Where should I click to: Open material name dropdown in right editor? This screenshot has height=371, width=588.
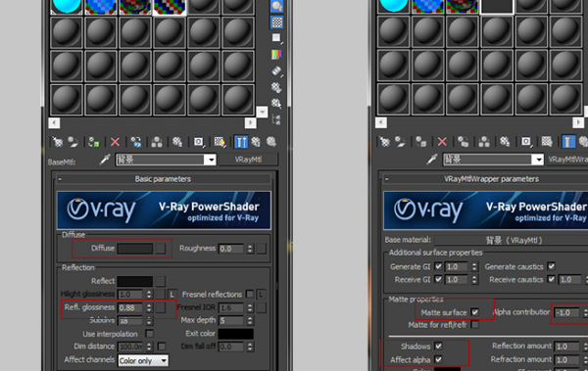point(538,160)
